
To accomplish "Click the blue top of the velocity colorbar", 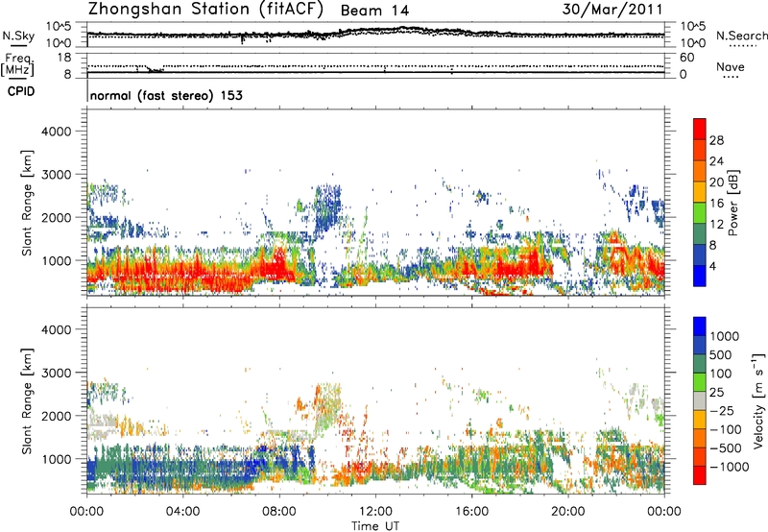I will [x=700, y=326].
